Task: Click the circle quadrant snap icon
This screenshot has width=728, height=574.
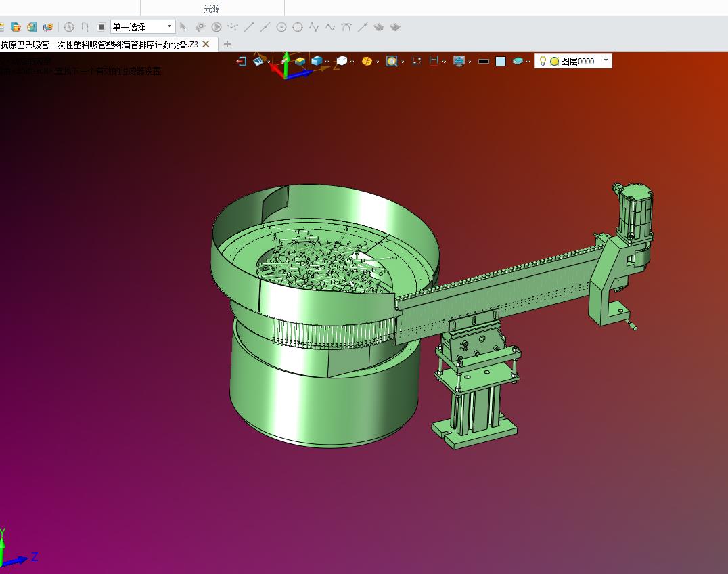Action: (298, 27)
